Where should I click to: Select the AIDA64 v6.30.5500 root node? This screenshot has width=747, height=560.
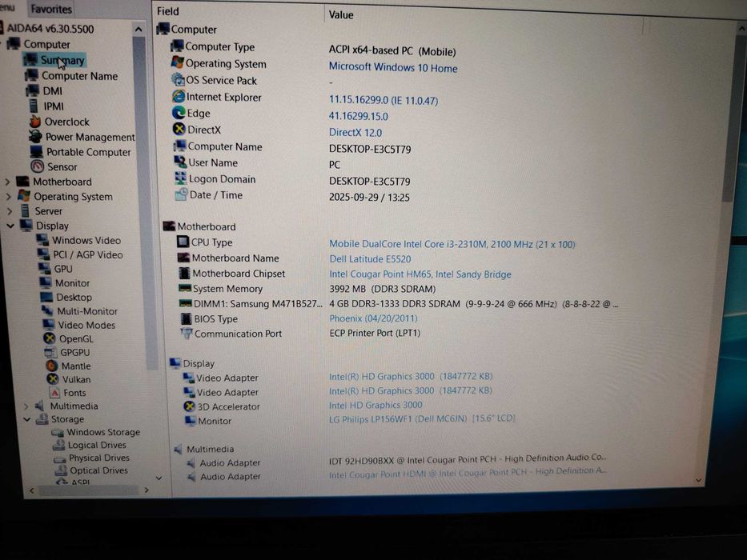click(50, 29)
